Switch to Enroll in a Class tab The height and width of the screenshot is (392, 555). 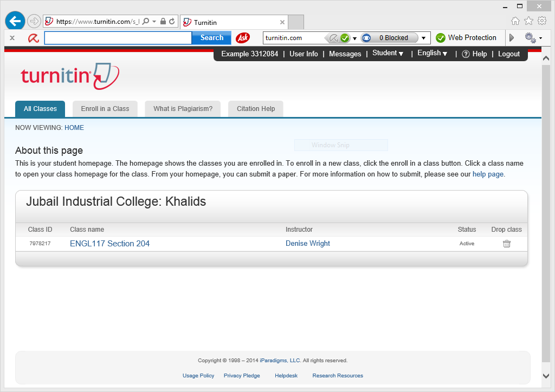105,109
